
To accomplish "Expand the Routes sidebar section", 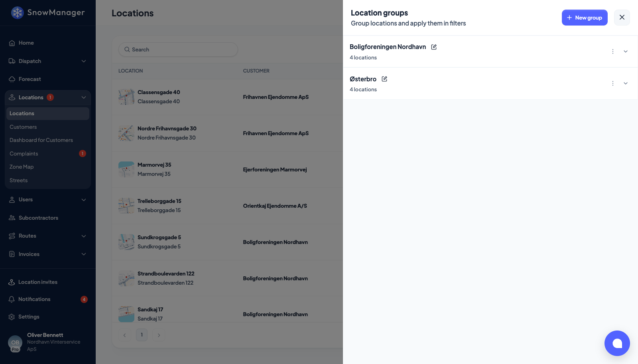I will point(48,236).
